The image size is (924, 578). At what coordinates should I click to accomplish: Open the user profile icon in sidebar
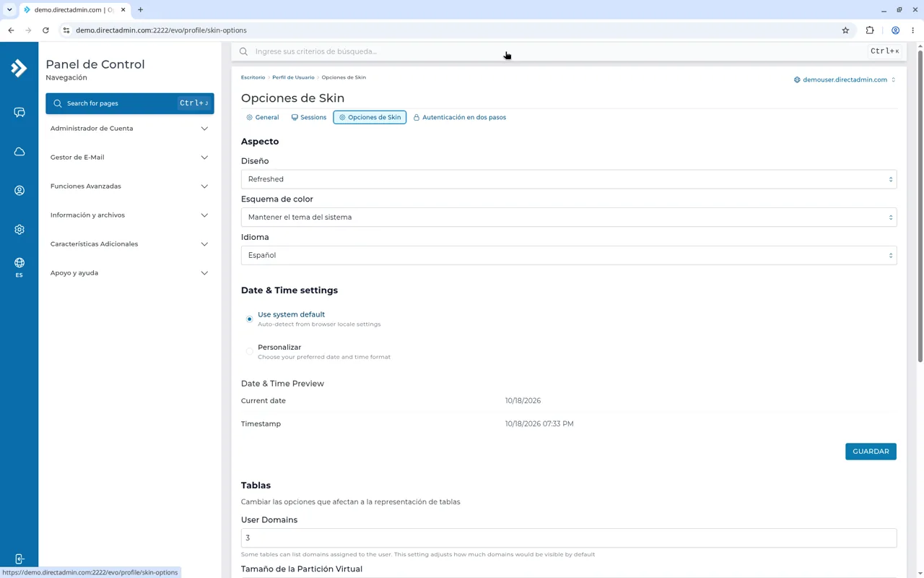point(19,191)
